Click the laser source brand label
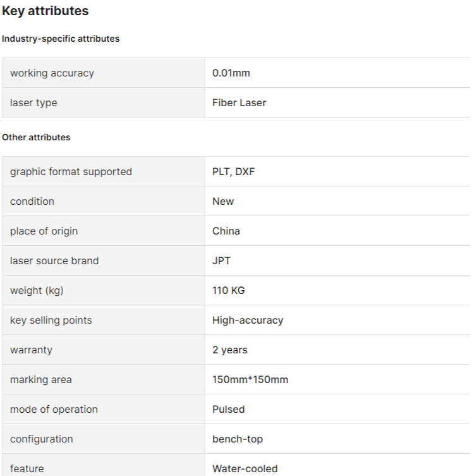This screenshot has height=476, width=472. tap(54, 261)
